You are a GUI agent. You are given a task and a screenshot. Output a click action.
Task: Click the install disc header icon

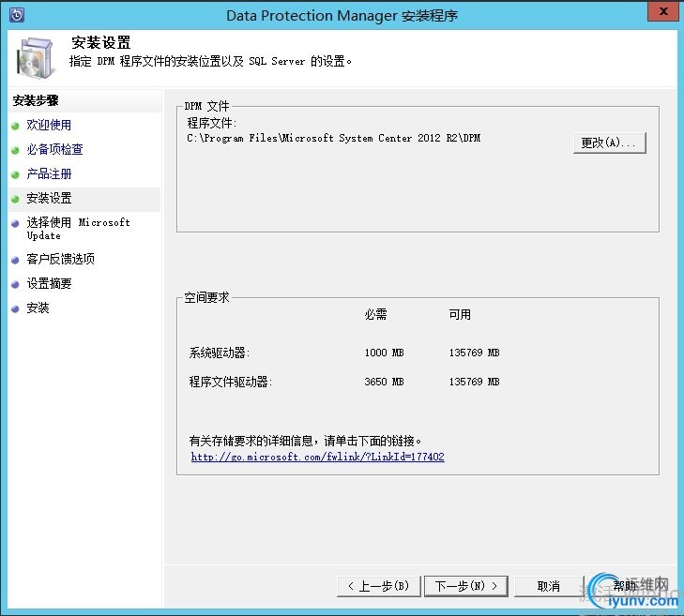pyautogui.click(x=37, y=57)
